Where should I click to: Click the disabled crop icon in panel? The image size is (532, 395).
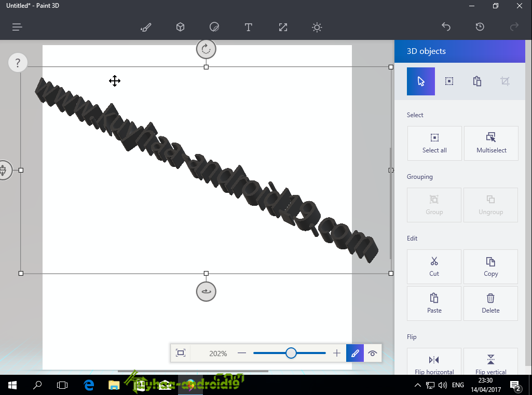pos(505,81)
